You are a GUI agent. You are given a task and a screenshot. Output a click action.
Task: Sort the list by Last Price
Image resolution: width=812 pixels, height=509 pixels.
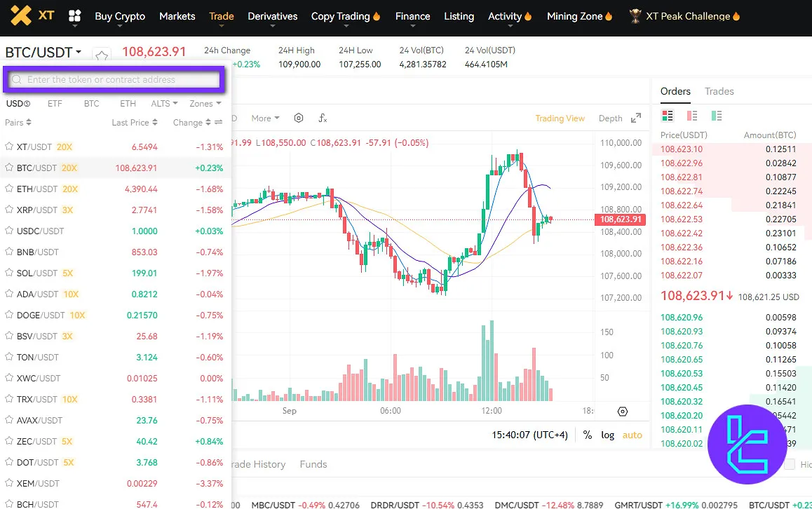point(135,122)
